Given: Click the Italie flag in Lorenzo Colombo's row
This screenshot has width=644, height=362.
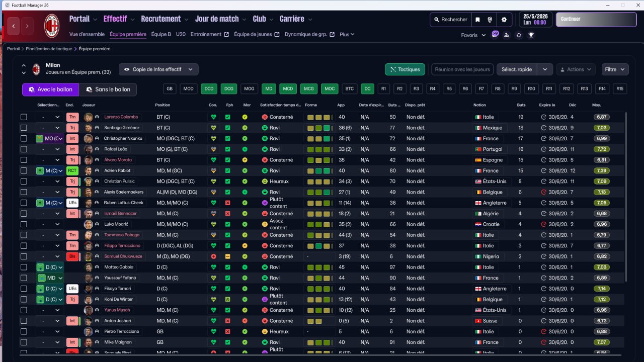Looking at the screenshot, I should pos(478,117).
